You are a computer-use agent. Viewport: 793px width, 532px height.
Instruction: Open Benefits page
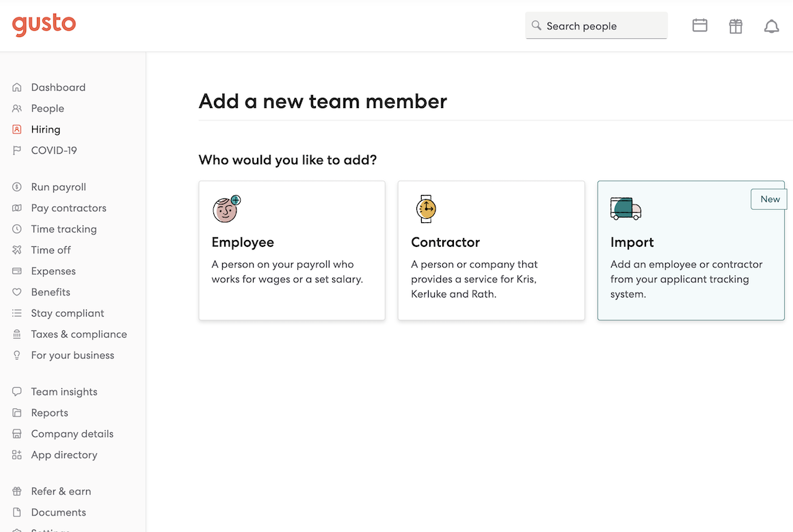point(51,292)
